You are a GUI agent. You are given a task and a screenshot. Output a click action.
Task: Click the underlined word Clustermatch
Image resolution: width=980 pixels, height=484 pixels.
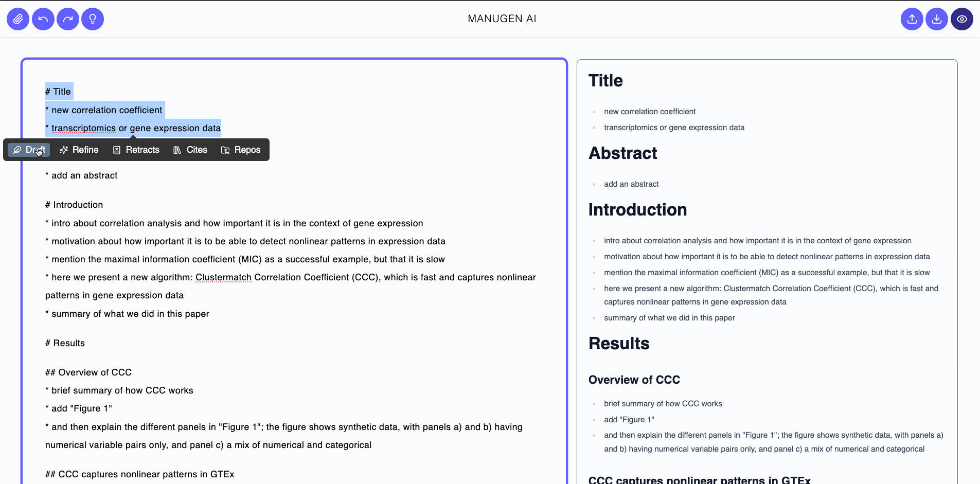[x=223, y=277]
